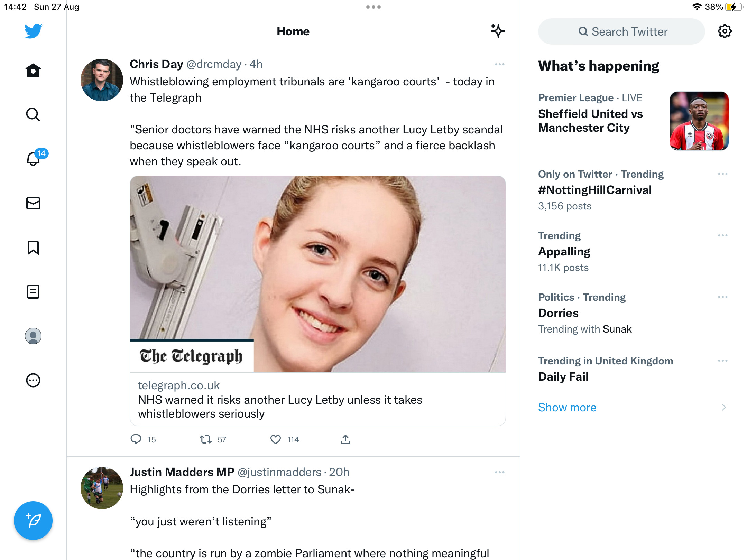Tap the three dots multitasking control
747x560 pixels.
pos(373,7)
